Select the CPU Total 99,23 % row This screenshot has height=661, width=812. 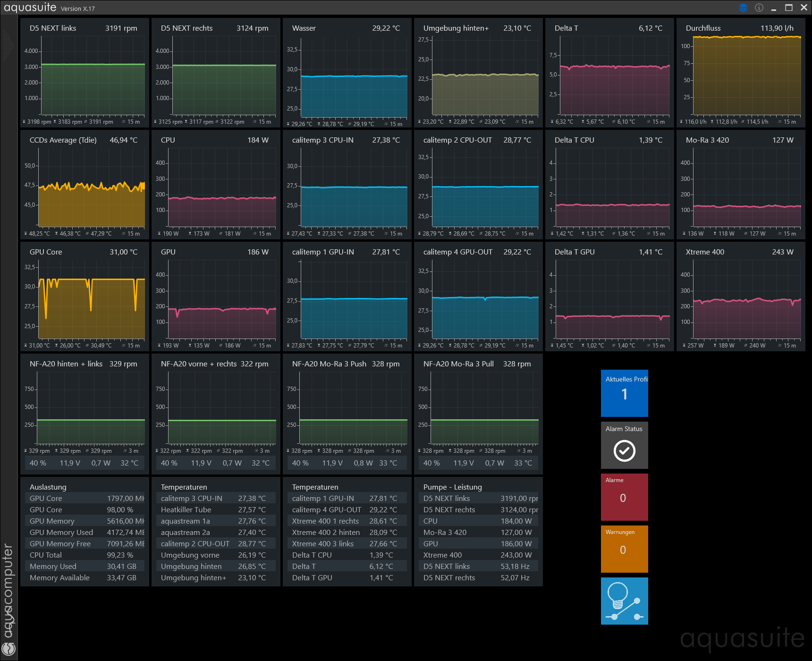pos(85,555)
